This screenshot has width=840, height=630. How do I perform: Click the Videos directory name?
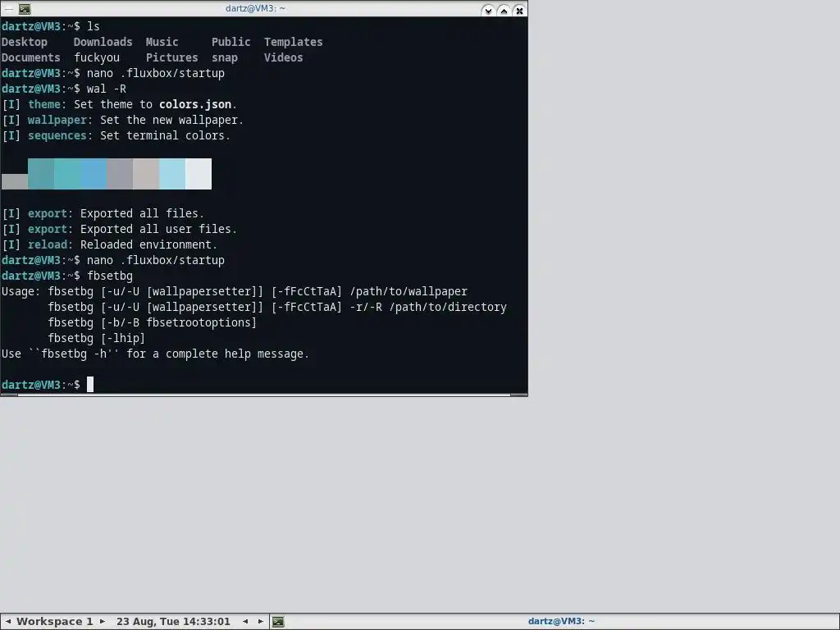pyautogui.click(x=283, y=57)
